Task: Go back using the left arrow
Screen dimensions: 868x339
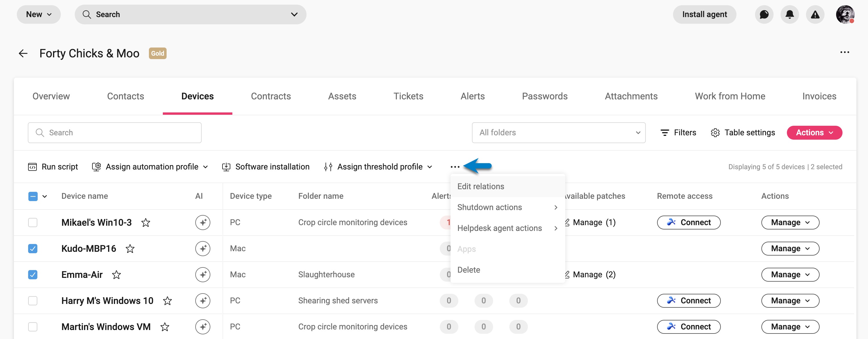Action: coord(23,53)
